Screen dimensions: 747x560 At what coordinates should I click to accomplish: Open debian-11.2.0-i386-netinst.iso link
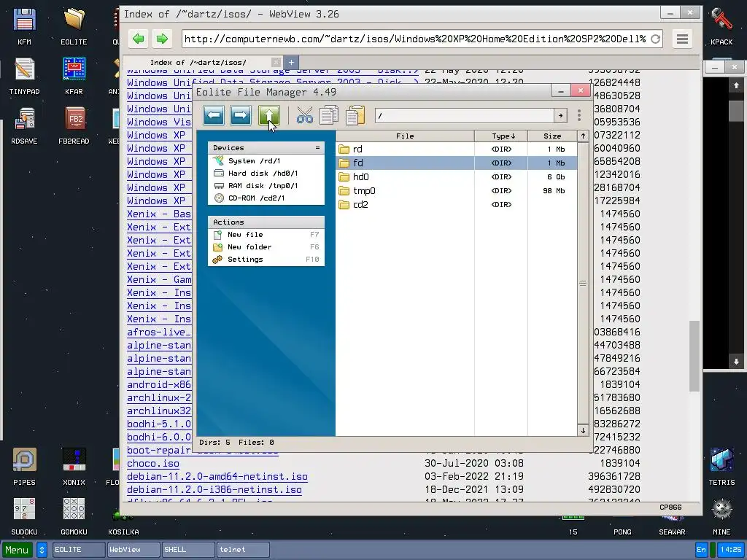coord(214,489)
